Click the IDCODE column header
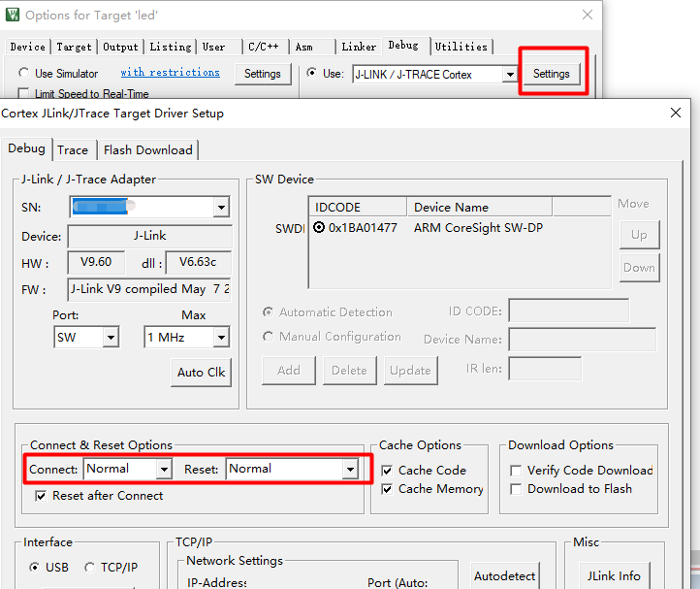 (358, 207)
